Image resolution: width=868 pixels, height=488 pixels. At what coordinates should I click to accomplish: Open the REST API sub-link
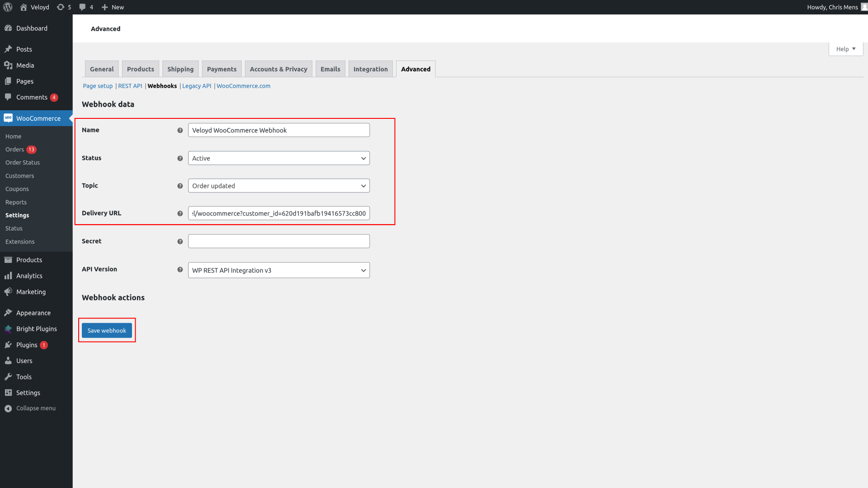[x=130, y=86]
